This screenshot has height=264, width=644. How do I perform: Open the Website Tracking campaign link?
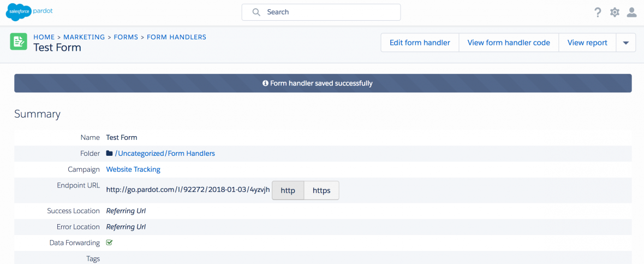pos(133,169)
